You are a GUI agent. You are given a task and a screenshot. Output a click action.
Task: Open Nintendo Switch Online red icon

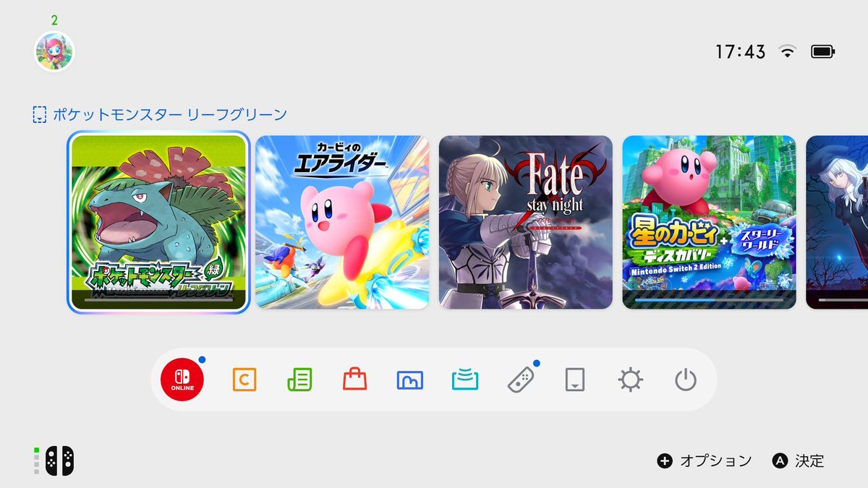(182, 380)
